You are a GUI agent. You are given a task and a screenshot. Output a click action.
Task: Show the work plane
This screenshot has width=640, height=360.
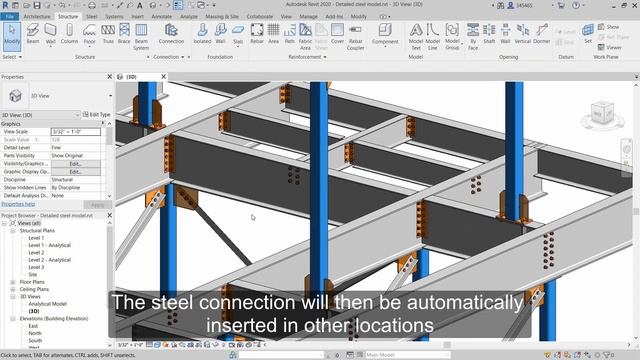click(609, 27)
